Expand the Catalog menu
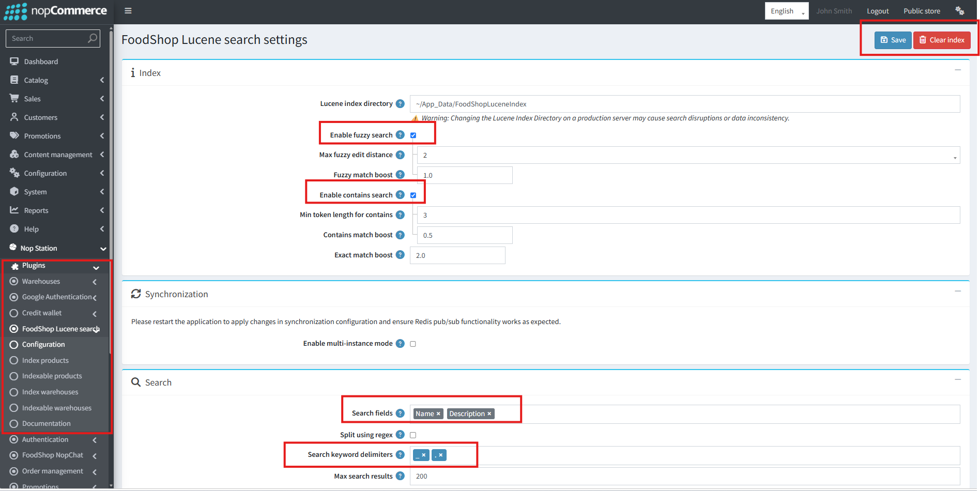 [x=57, y=80]
